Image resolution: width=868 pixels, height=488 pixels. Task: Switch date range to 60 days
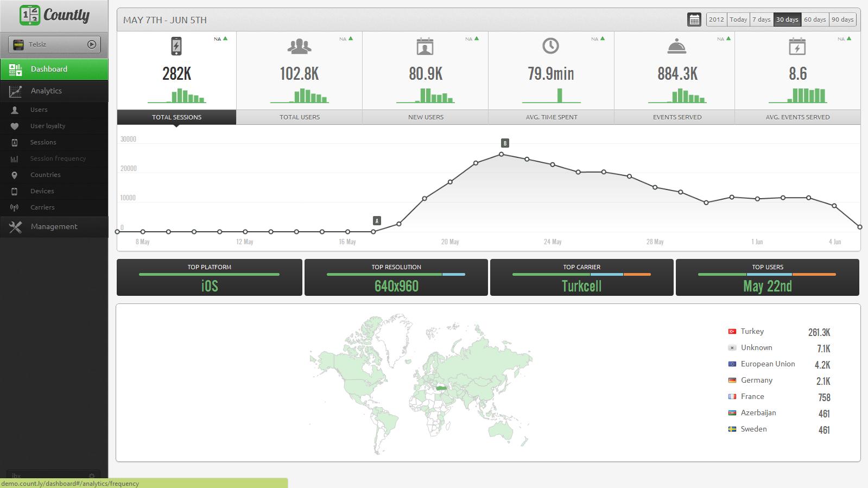click(814, 20)
